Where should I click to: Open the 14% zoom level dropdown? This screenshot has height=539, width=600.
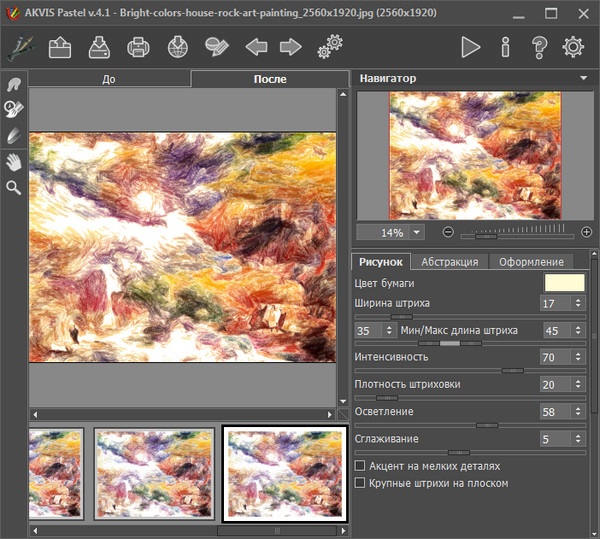417,232
